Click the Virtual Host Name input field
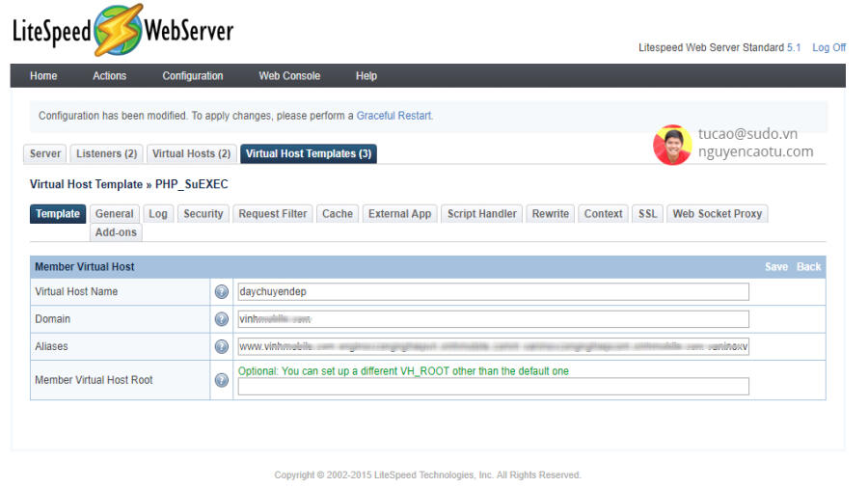This screenshot has height=488, width=868. (x=493, y=291)
